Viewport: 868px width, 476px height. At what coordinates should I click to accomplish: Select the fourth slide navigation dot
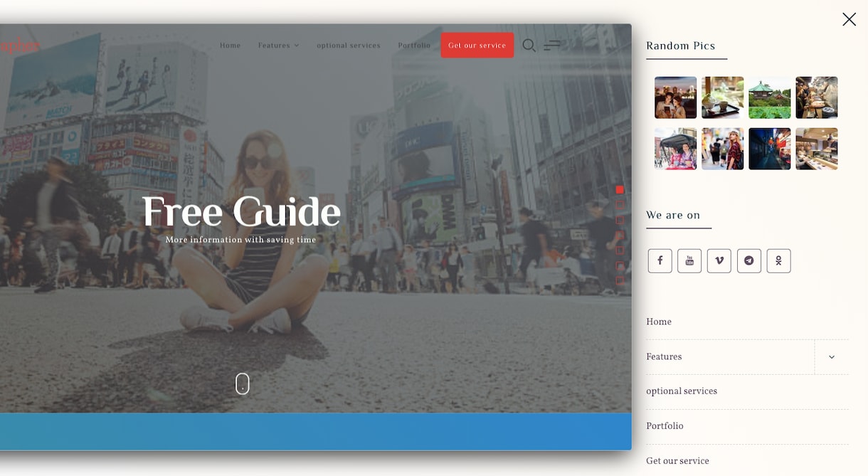(x=620, y=235)
